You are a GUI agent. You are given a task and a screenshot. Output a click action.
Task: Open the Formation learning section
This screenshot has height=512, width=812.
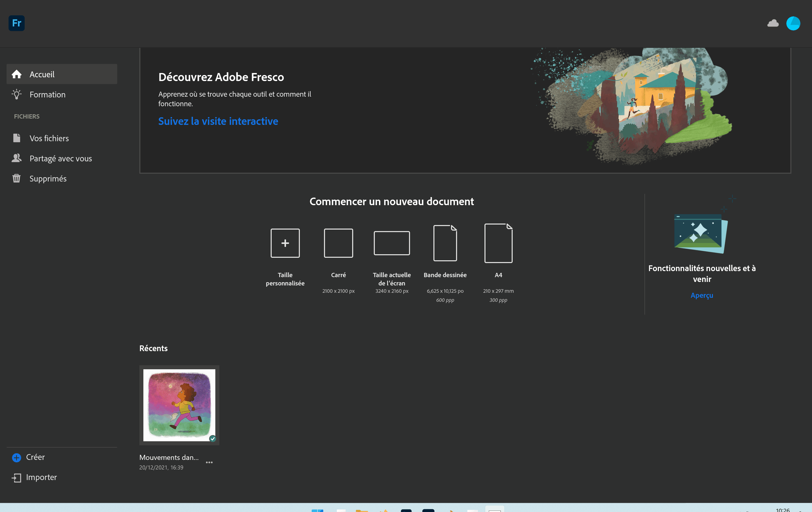(47, 94)
